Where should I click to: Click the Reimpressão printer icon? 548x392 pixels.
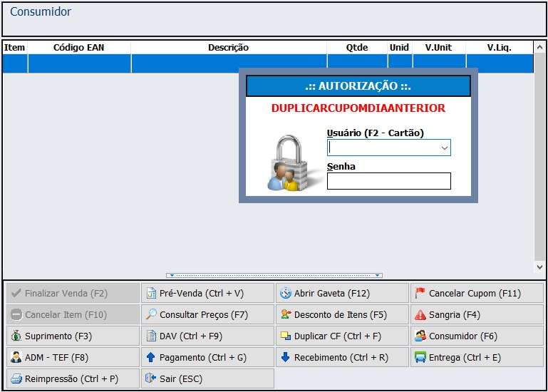coord(16,378)
